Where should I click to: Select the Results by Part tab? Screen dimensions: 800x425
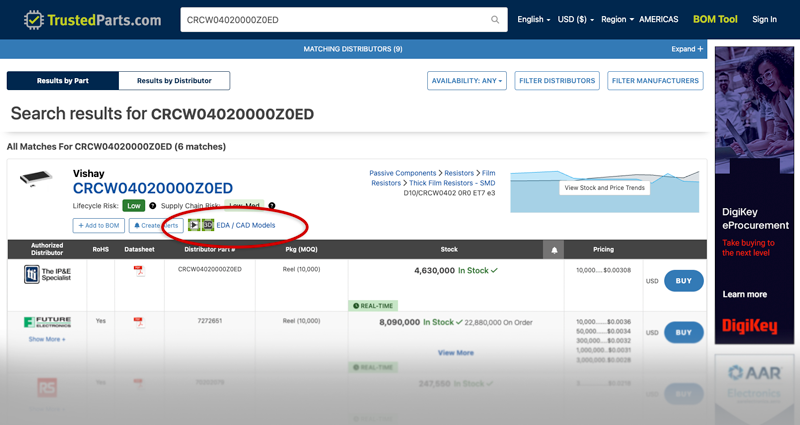click(x=63, y=81)
